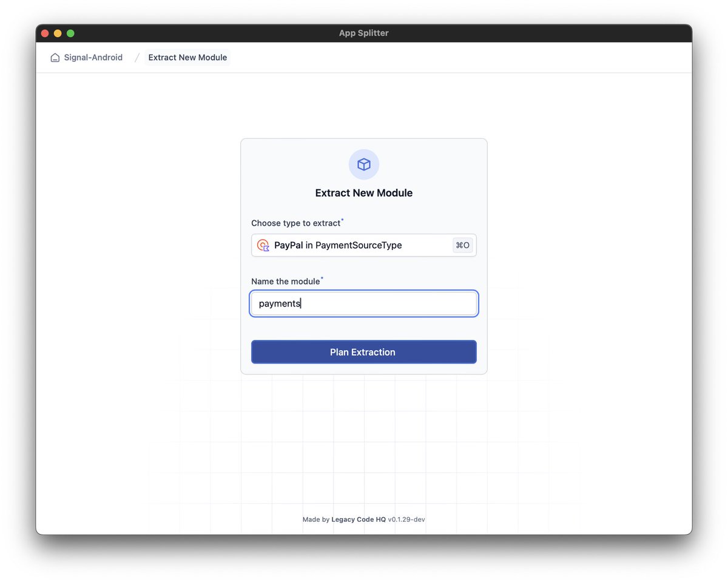Click the ⌘O shortcut badge
Image resolution: width=728 pixels, height=582 pixels.
[x=463, y=245]
